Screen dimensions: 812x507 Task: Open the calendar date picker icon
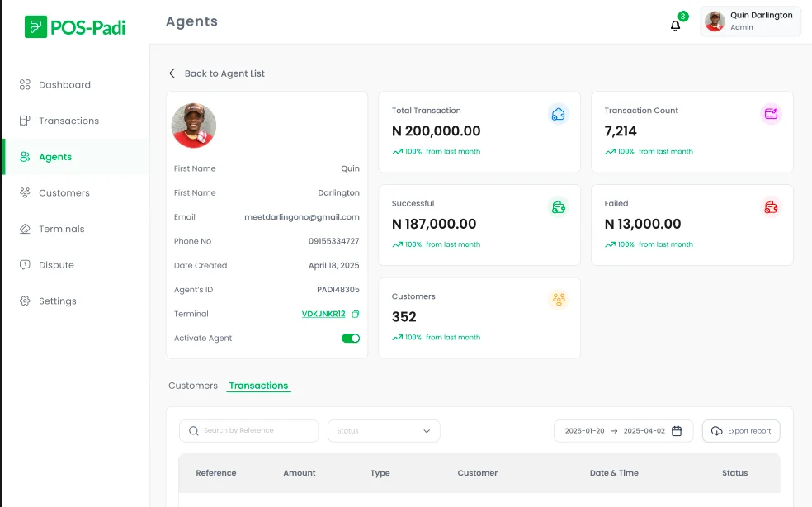pos(677,431)
